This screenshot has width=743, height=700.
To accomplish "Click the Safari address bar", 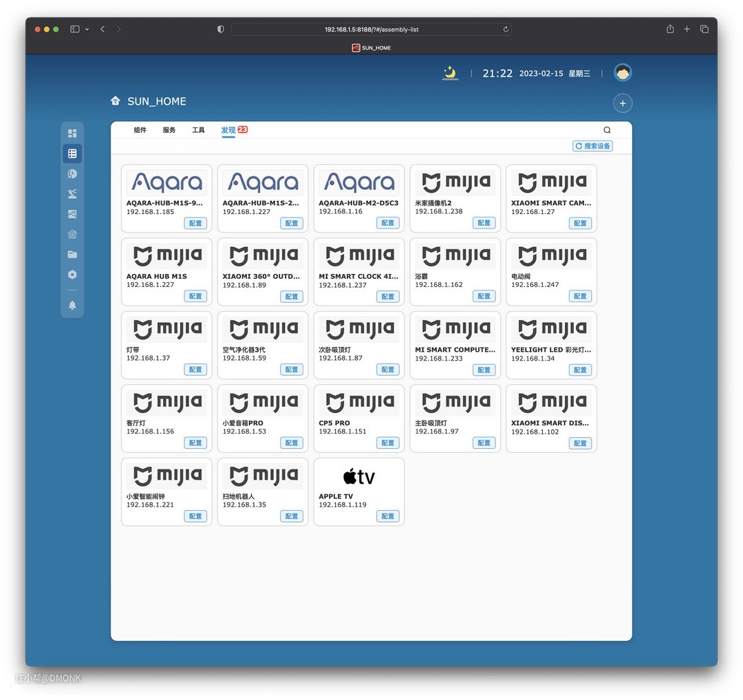I will pyautogui.click(x=371, y=30).
